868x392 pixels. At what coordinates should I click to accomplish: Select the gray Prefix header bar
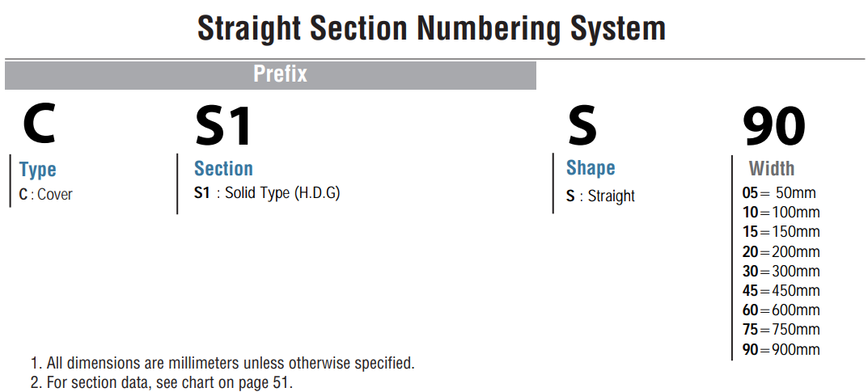[270, 74]
